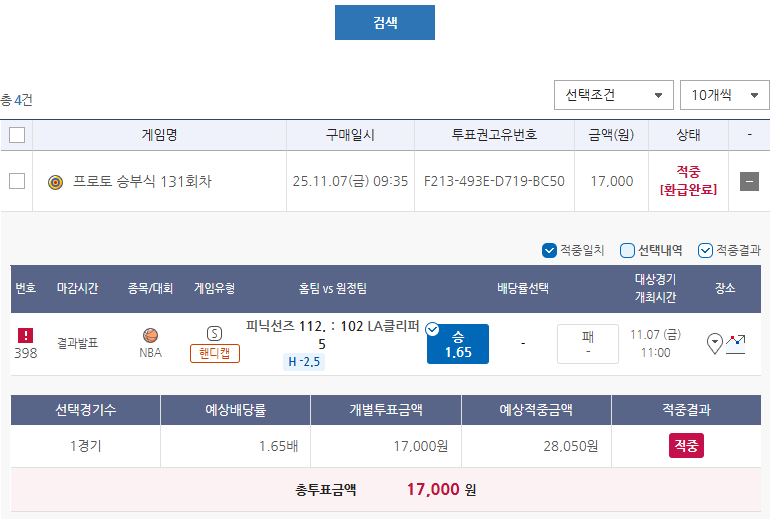Click ticket number F213-493E-D719-BC50

[494, 181]
